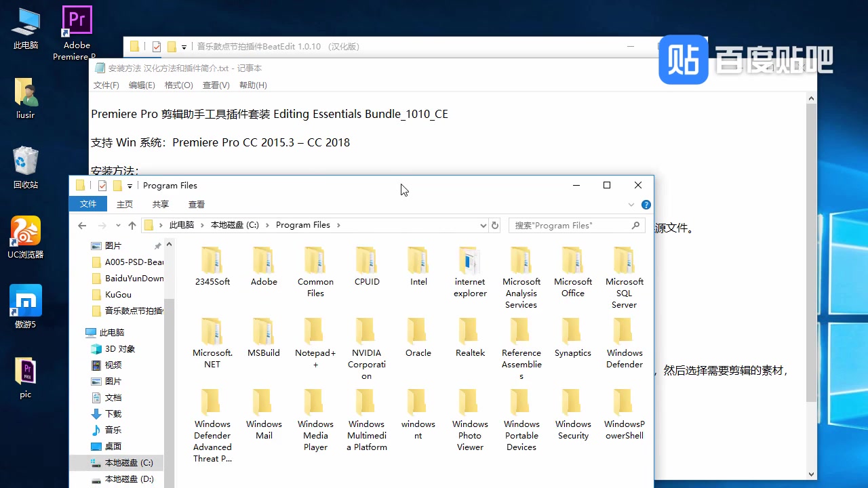
Task: Switch to the 主页 ribbon tab
Action: click(125, 204)
